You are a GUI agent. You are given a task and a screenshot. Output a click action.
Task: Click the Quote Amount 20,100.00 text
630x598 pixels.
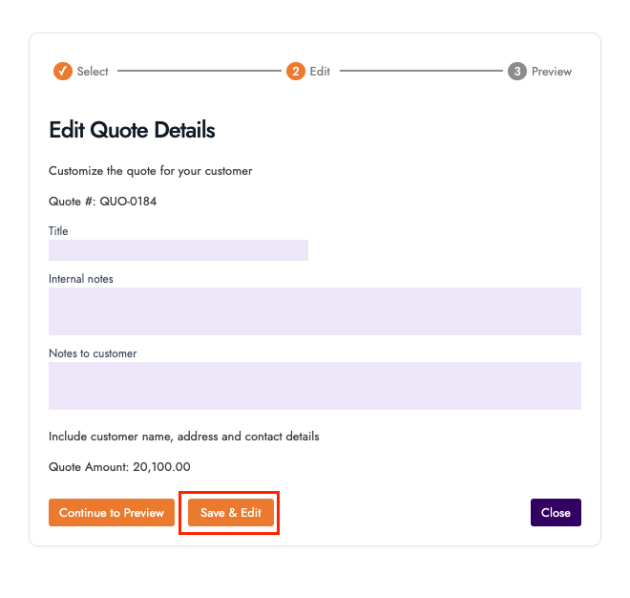point(119,466)
